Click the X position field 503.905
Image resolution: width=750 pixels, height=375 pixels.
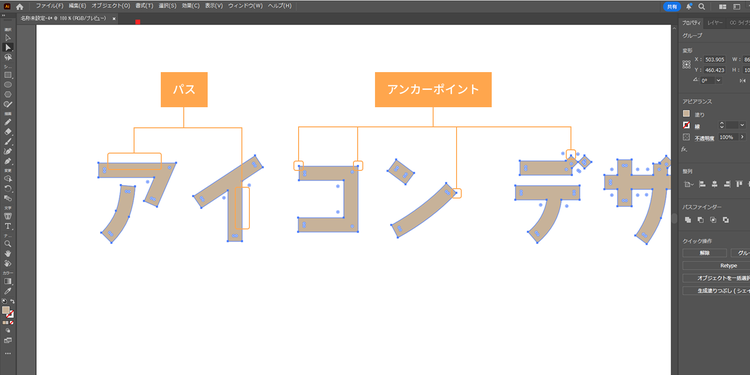click(715, 60)
